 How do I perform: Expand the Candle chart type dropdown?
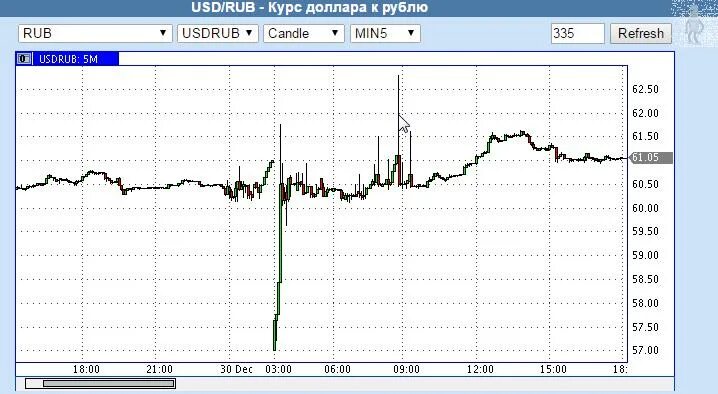coord(304,33)
